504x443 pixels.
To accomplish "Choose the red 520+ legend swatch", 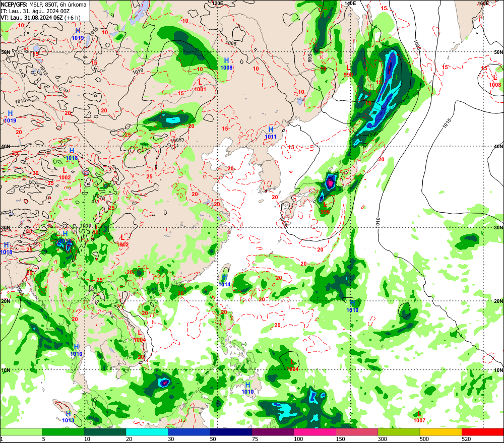I will (x=483, y=432).
